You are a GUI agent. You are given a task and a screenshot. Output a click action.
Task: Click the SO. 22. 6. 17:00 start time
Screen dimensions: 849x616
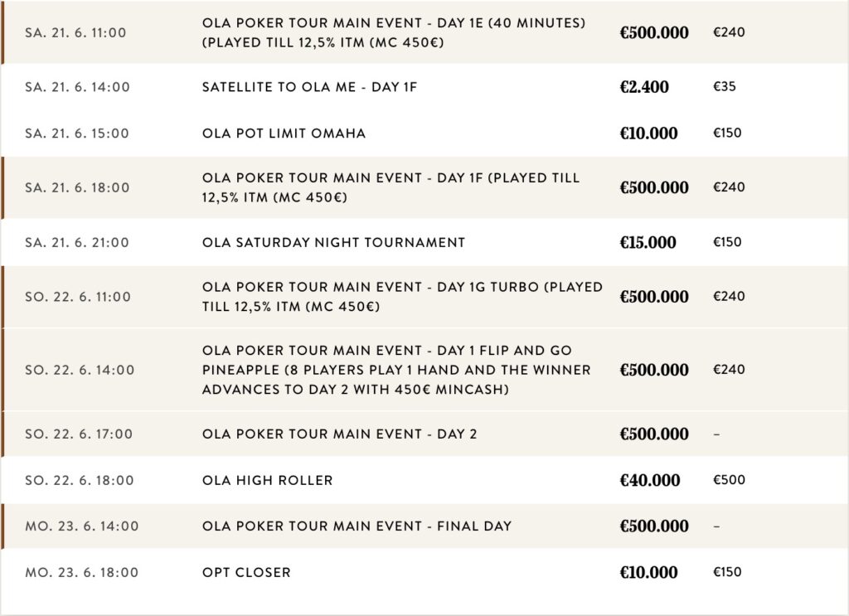[x=79, y=434]
